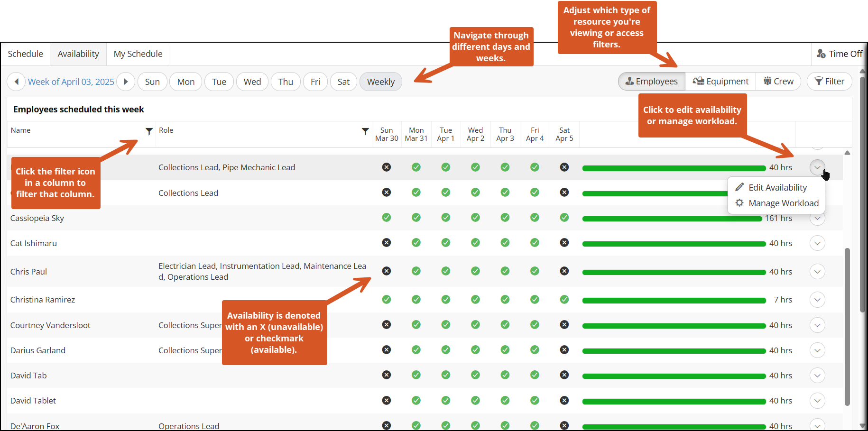This screenshot has width=868, height=431.
Task: Switch to the My Schedule tab
Action: pyautogui.click(x=138, y=54)
